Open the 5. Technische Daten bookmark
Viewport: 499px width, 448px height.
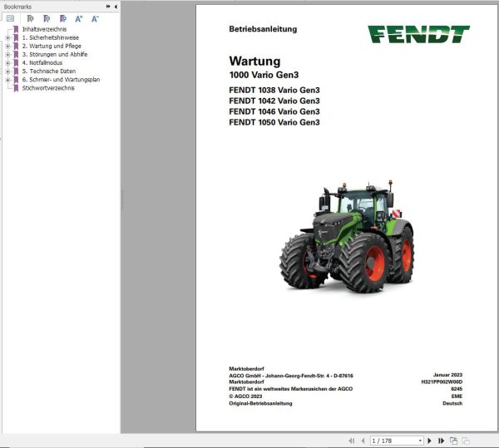point(49,71)
